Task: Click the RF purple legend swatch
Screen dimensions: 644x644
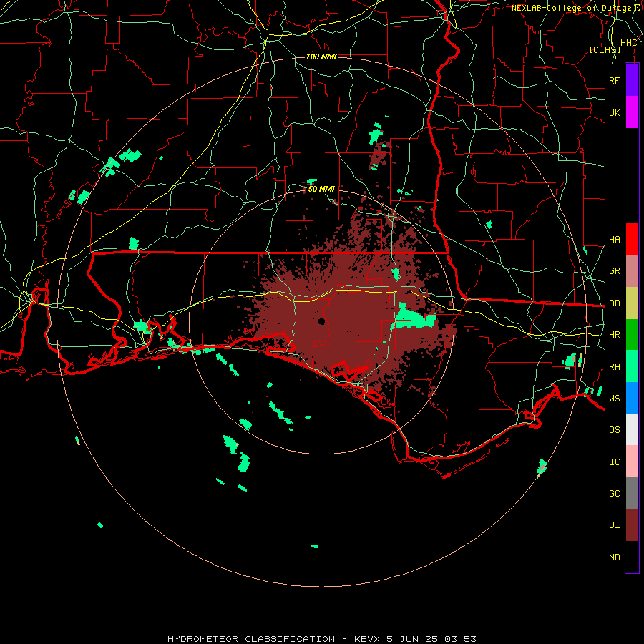Action: point(632,80)
